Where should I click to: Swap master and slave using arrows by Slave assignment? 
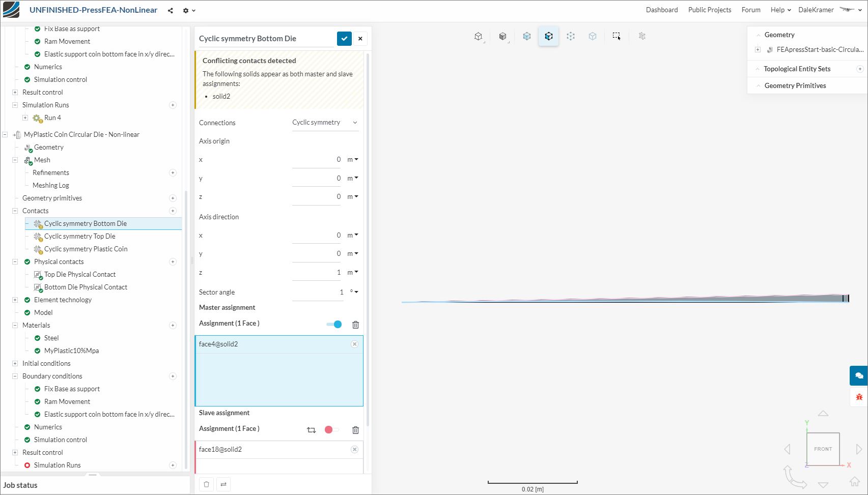312,430
